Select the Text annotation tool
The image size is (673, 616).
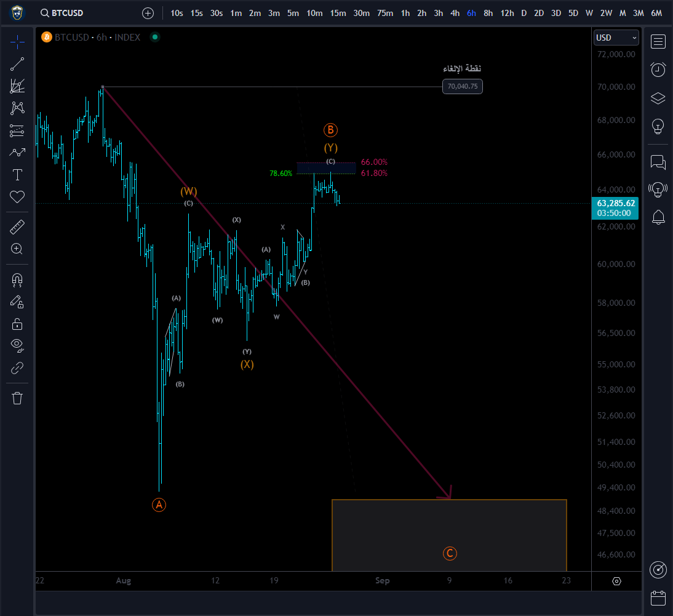pyautogui.click(x=17, y=175)
